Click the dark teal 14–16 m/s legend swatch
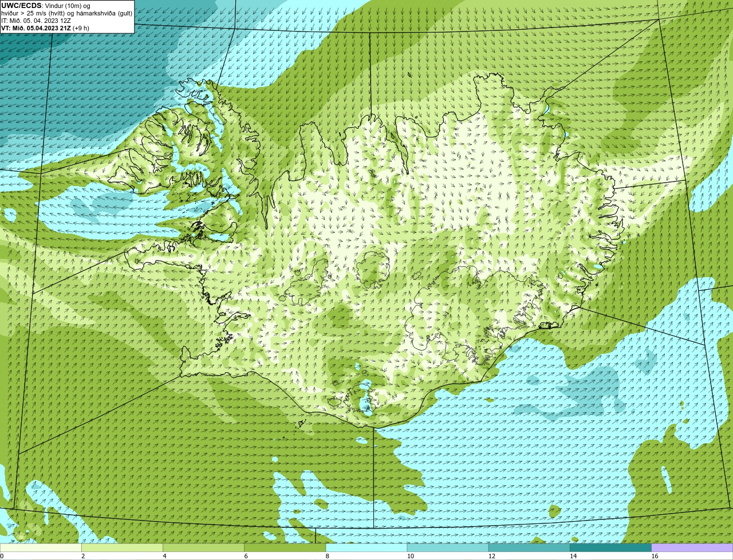The height and width of the screenshot is (560, 733). click(611, 548)
